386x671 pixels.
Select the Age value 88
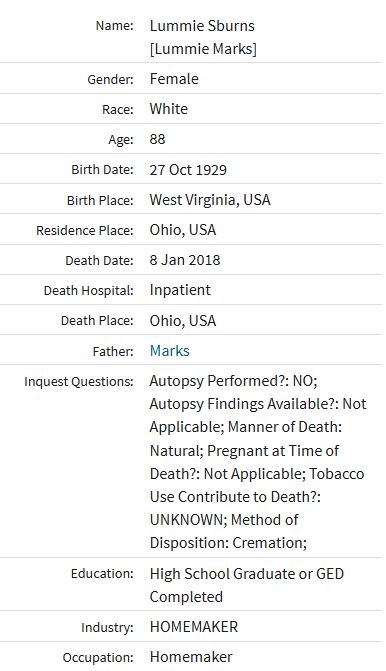157,139
